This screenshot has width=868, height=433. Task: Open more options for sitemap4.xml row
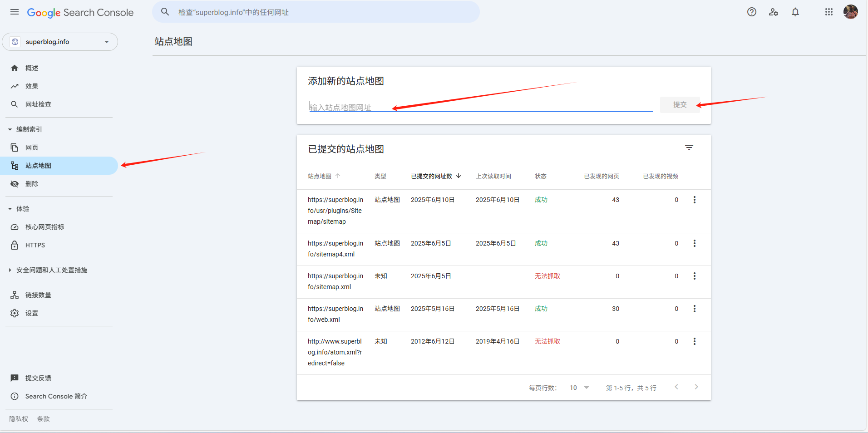click(694, 243)
